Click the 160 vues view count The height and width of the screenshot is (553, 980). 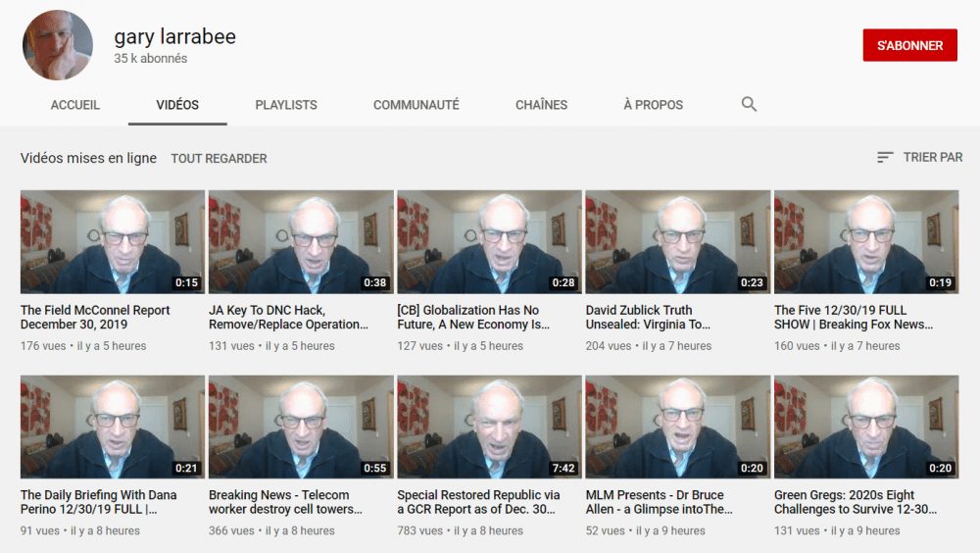pyautogui.click(x=797, y=346)
